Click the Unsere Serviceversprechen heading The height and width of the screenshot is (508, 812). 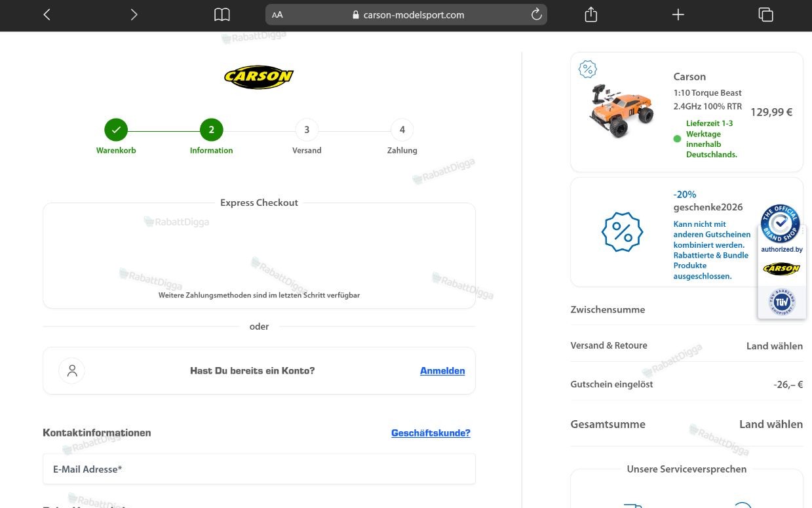686,469
